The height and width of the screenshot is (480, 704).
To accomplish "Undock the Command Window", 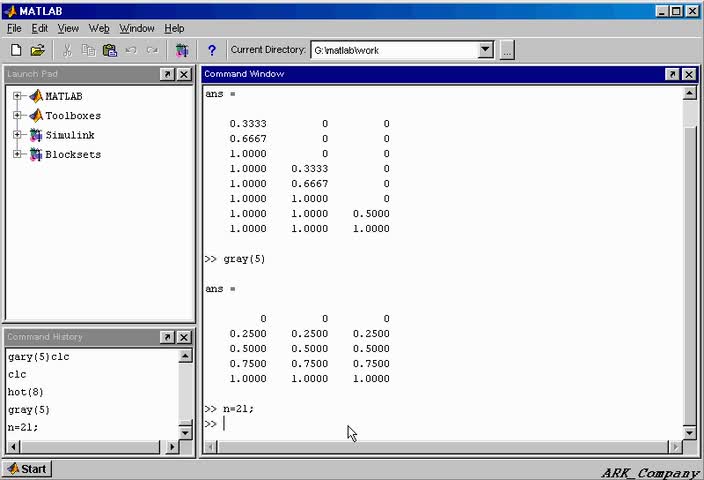I will click(672, 74).
